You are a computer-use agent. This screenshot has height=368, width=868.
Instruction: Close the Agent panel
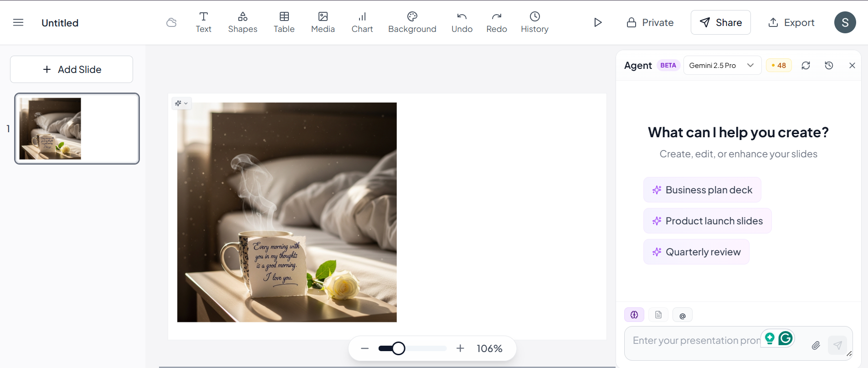pyautogui.click(x=852, y=65)
